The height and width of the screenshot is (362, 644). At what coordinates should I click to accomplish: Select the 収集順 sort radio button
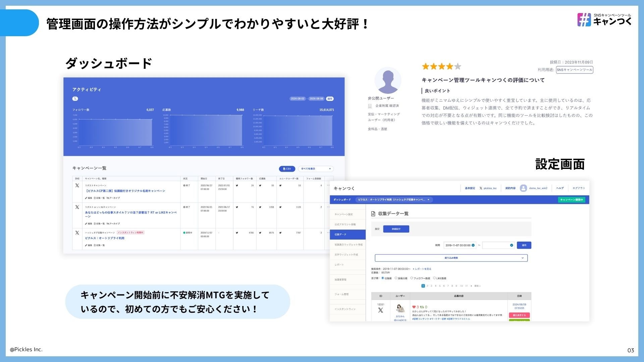click(x=383, y=278)
